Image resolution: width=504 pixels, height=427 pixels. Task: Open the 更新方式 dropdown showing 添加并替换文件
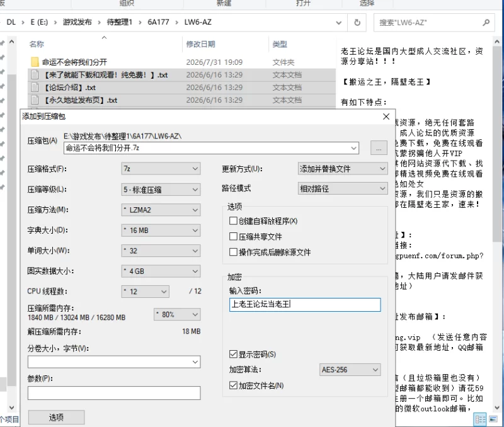[343, 169]
